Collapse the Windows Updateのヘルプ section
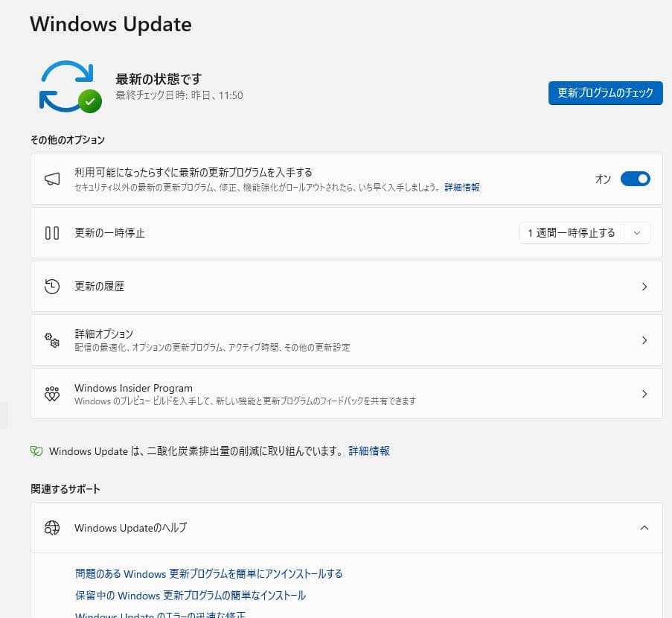This screenshot has height=618, width=672. pos(644,528)
